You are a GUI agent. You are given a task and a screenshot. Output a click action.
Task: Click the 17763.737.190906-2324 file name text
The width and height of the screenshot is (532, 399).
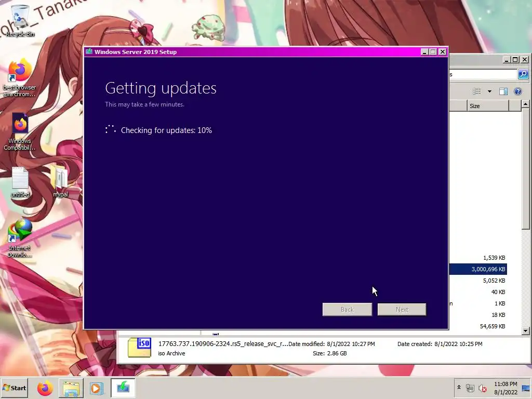coord(222,344)
